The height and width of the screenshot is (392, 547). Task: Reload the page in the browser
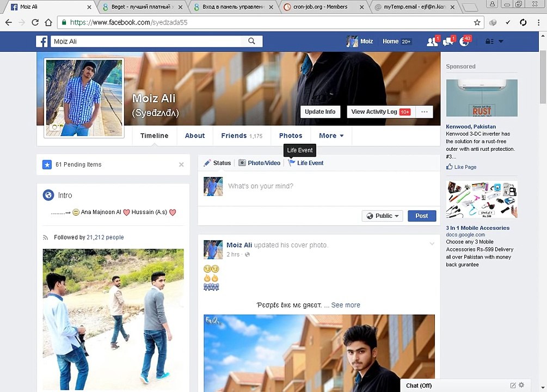[x=35, y=22]
